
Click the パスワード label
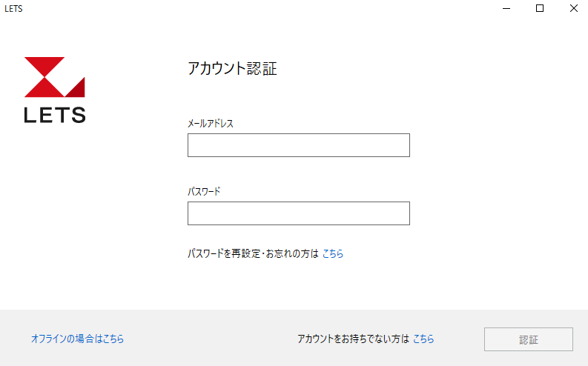pyautogui.click(x=204, y=191)
